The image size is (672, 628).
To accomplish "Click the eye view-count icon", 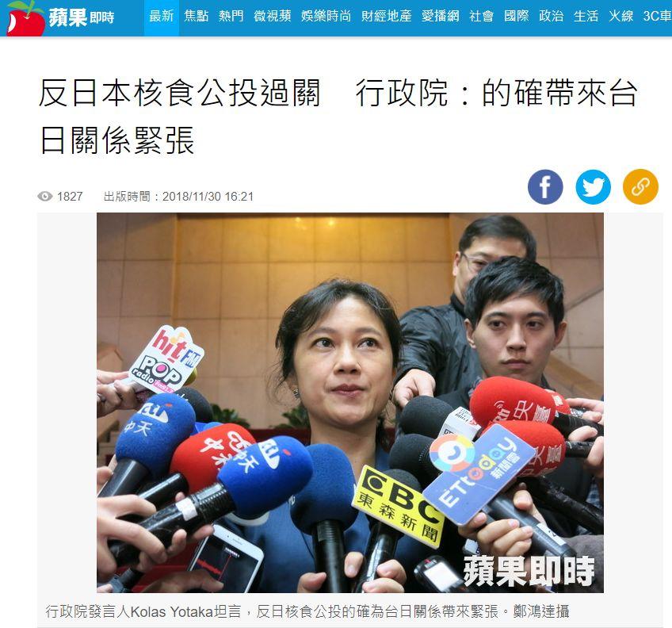I will coord(45,197).
